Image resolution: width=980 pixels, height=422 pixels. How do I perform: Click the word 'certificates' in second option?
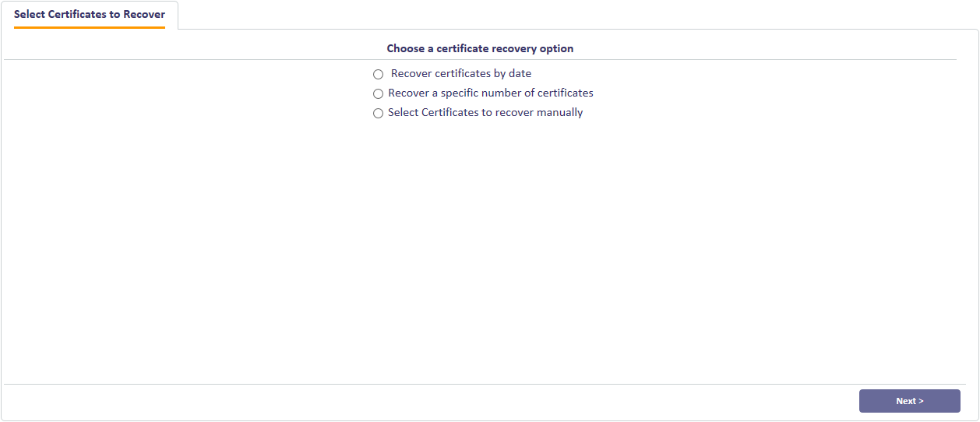point(566,93)
